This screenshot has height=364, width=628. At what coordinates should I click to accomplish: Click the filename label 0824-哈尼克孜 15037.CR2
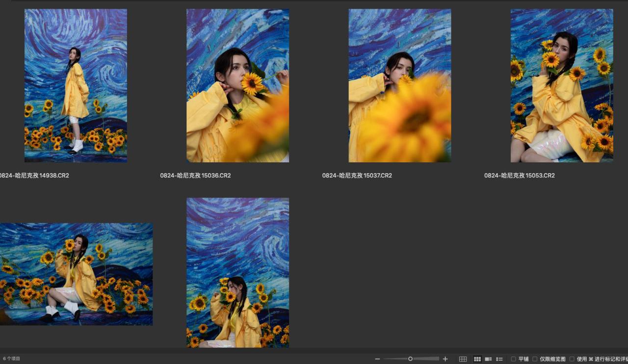(x=357, y=176)
